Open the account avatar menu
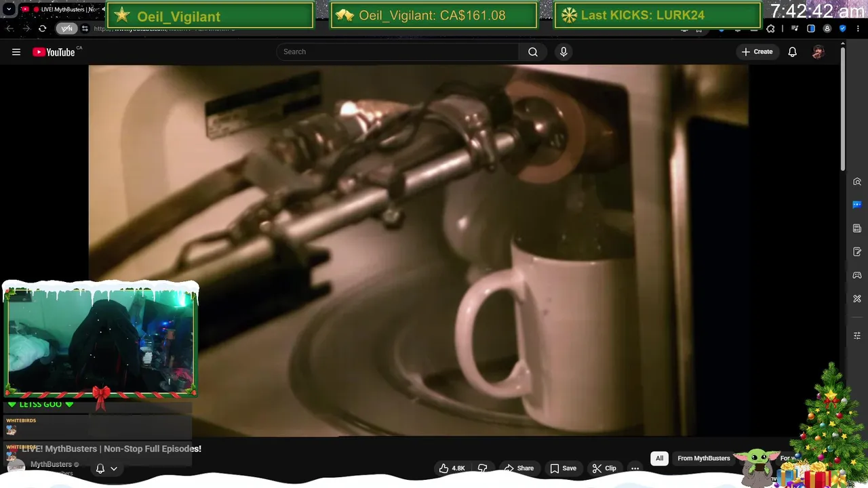 818,52
